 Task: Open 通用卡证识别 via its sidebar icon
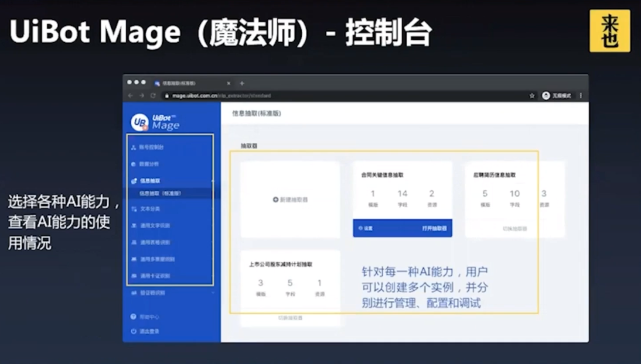134,276
